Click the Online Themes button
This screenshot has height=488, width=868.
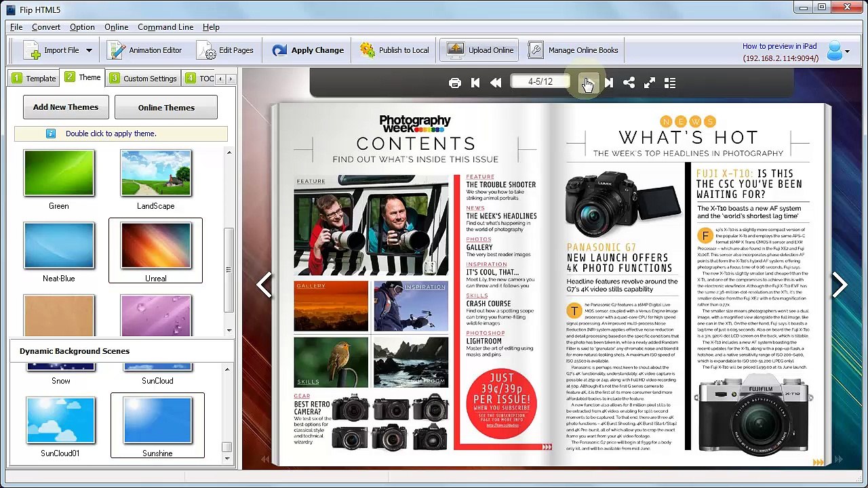coord(166,107)
